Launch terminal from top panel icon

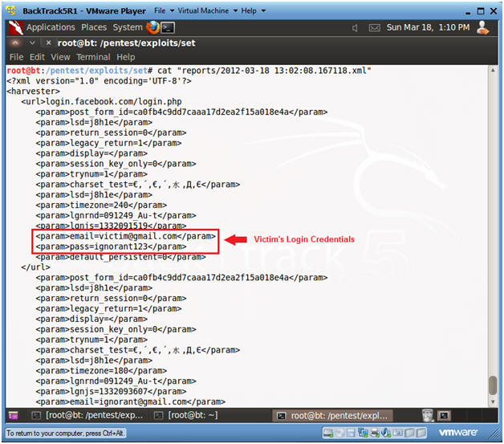click(168, 27)
